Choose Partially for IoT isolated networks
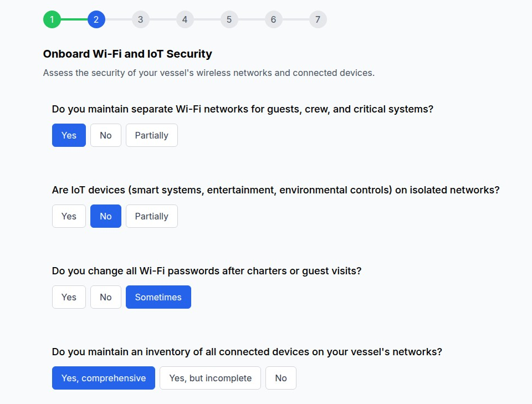The image size is (532, 404). [x=151, y=216]
